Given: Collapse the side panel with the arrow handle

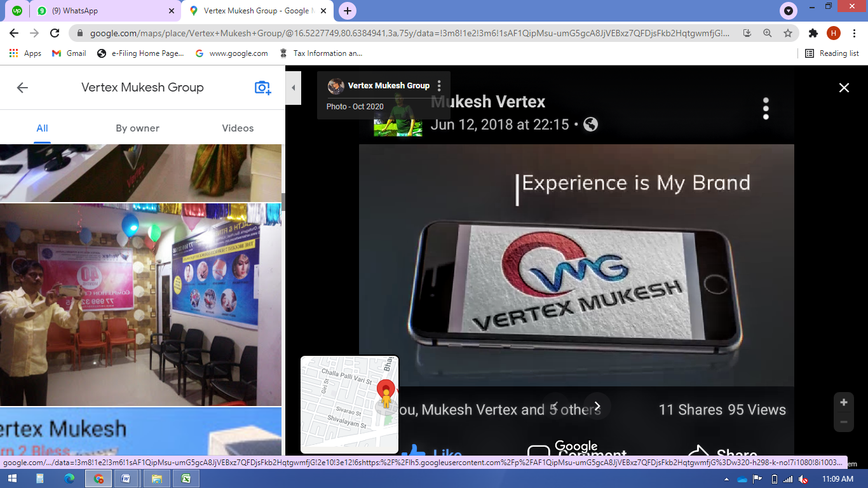Looking at the screenshot, I should (x=293, y=88).
